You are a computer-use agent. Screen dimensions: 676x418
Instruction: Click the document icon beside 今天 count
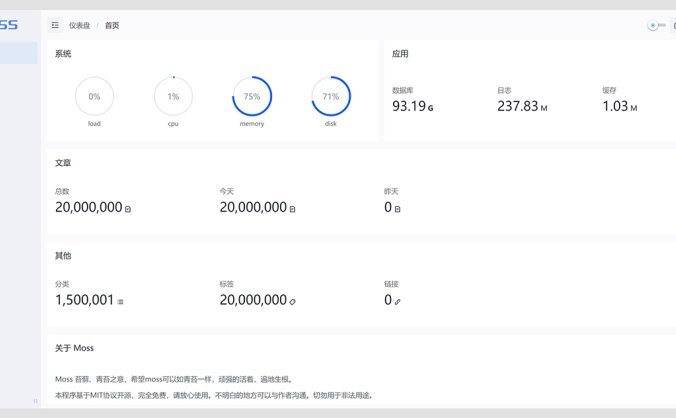(292, 209)
